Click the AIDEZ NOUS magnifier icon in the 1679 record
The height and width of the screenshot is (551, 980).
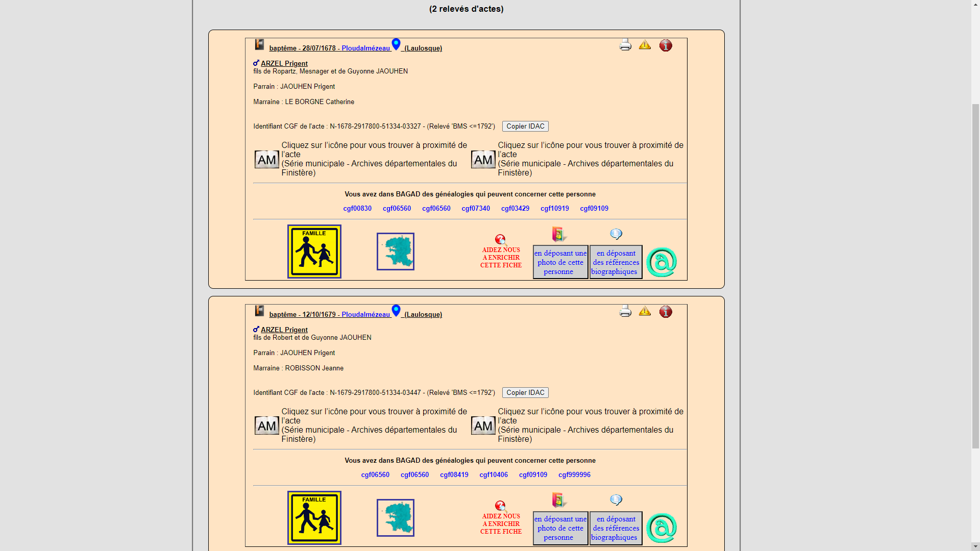click(500, 506)
